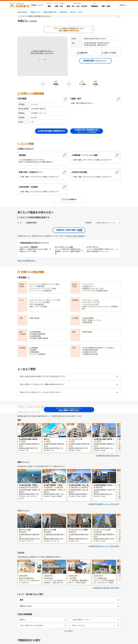Viewport: 138px width, 644px height.
Task: Expand the FAQ about 買い物に便利ですか
Action: pos(69,377)
